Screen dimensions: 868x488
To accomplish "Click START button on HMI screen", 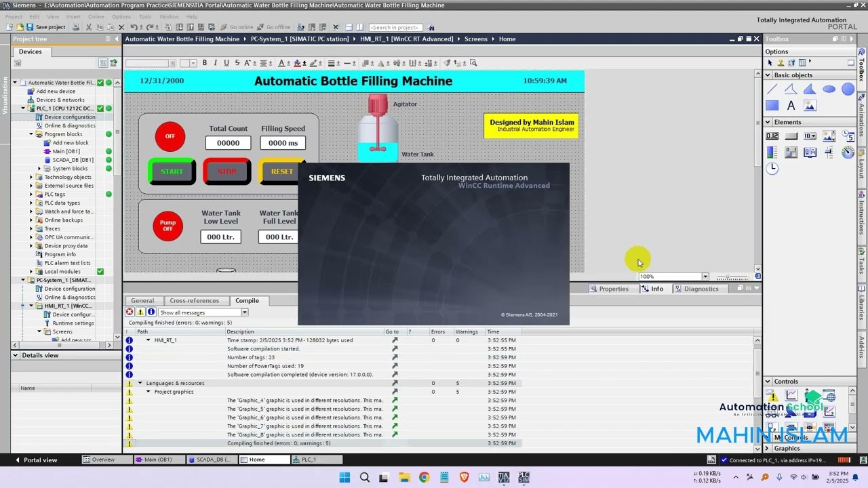I will [172, 171].
